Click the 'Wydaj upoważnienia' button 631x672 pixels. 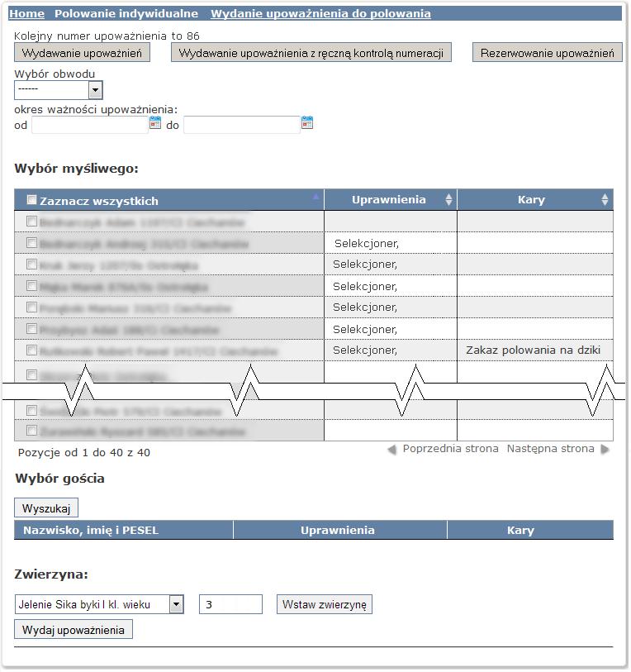(74, 630)
